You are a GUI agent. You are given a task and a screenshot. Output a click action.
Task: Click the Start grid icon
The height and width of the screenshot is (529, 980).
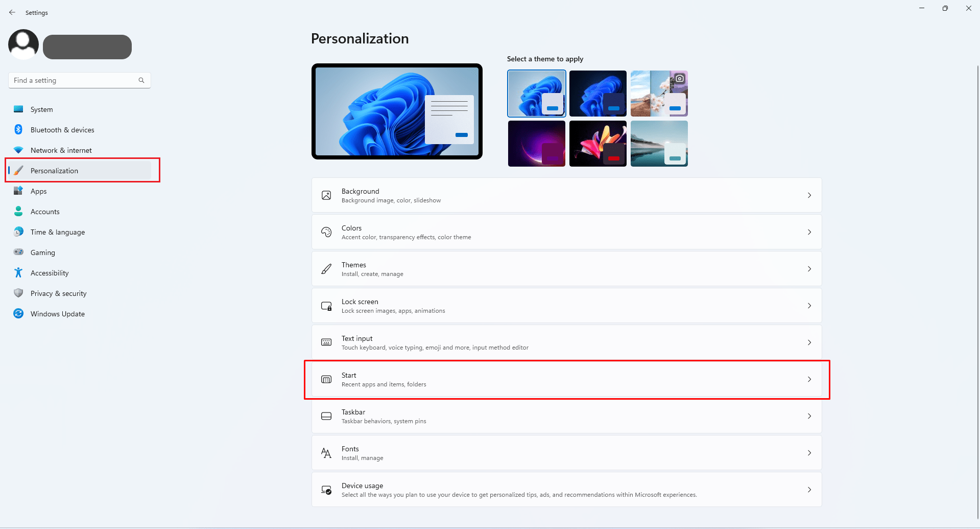pos(326,379)
